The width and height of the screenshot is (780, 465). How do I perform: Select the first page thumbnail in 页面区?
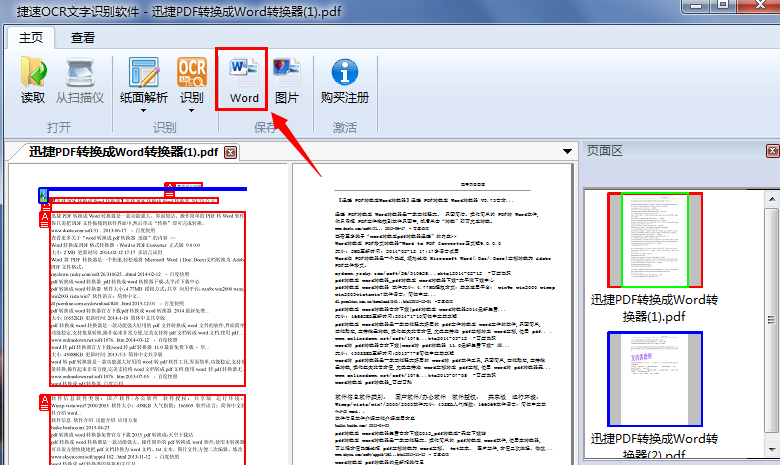click(654, 240)
